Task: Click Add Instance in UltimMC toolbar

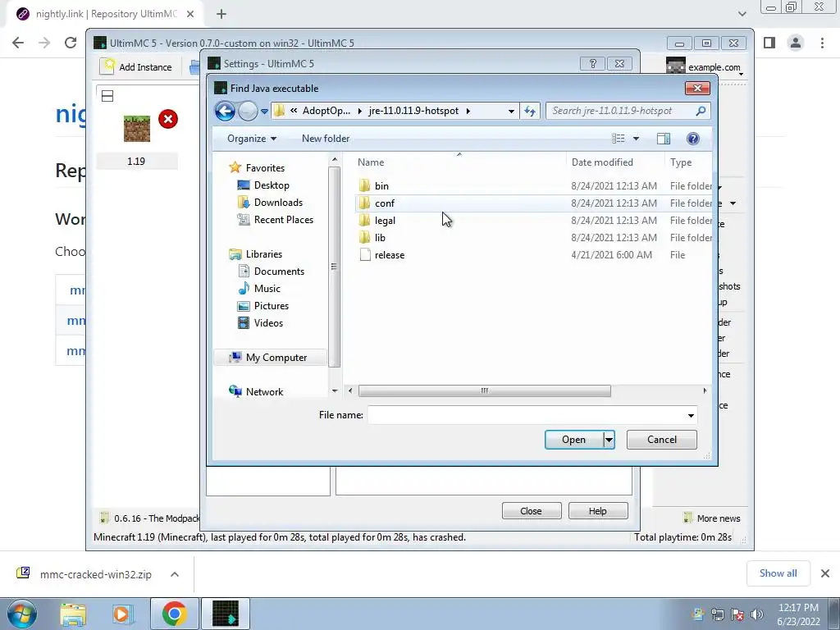Action: (137, 67)
